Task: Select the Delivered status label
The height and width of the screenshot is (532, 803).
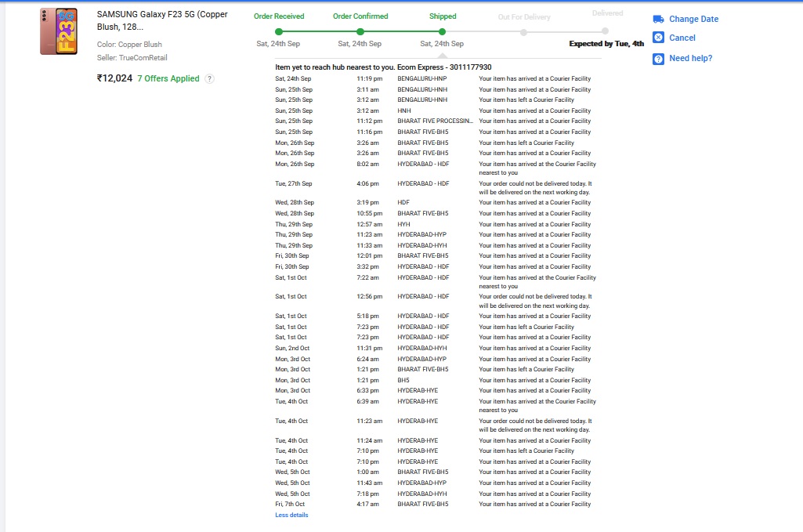Action: pyautogui.click(x=607, y=13)
